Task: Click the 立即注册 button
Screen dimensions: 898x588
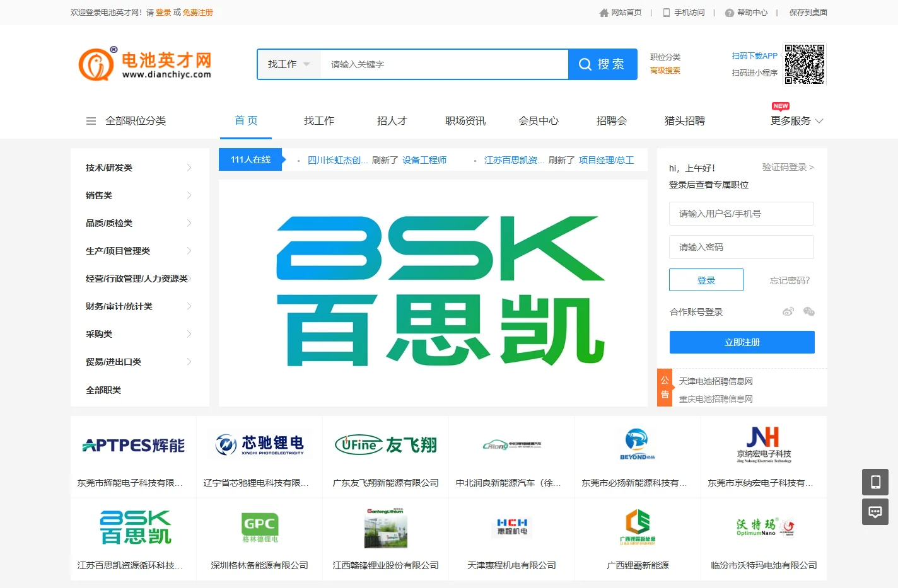Action: point(742,342)
